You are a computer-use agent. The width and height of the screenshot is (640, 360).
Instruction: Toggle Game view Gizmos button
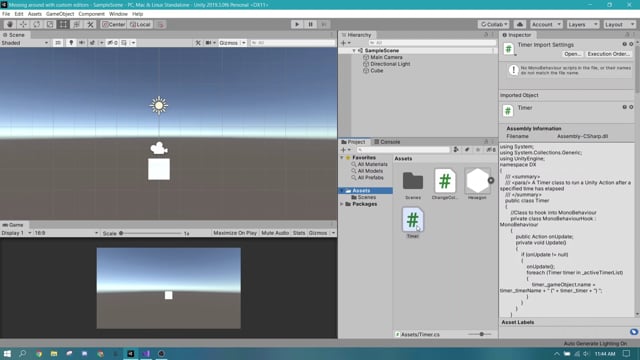tap(318, 233)
